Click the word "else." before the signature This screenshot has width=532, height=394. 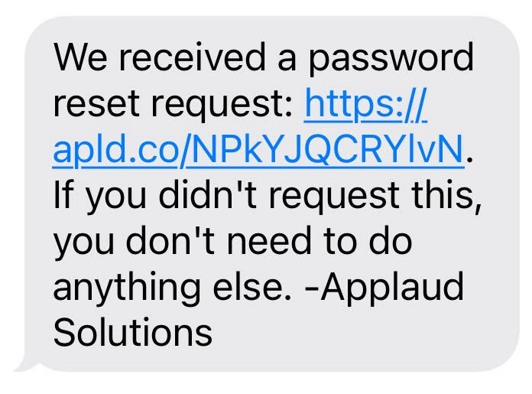click(x=252, y=286)
